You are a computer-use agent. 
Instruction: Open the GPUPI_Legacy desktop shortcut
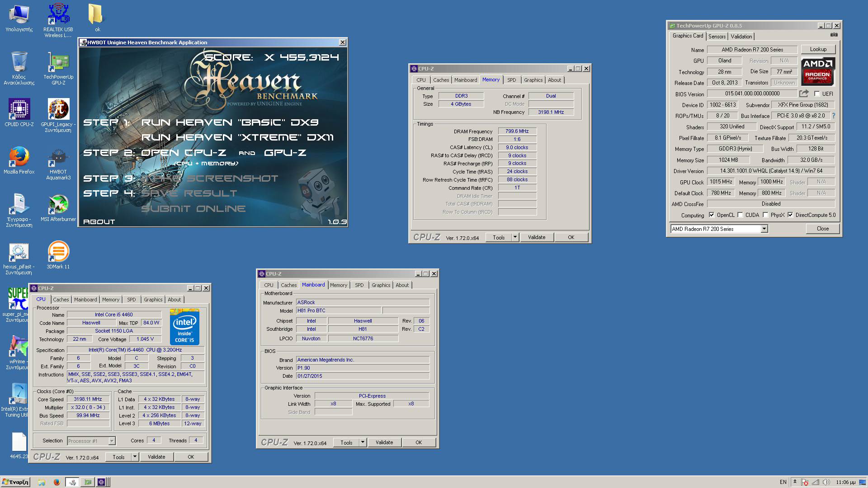58,115
